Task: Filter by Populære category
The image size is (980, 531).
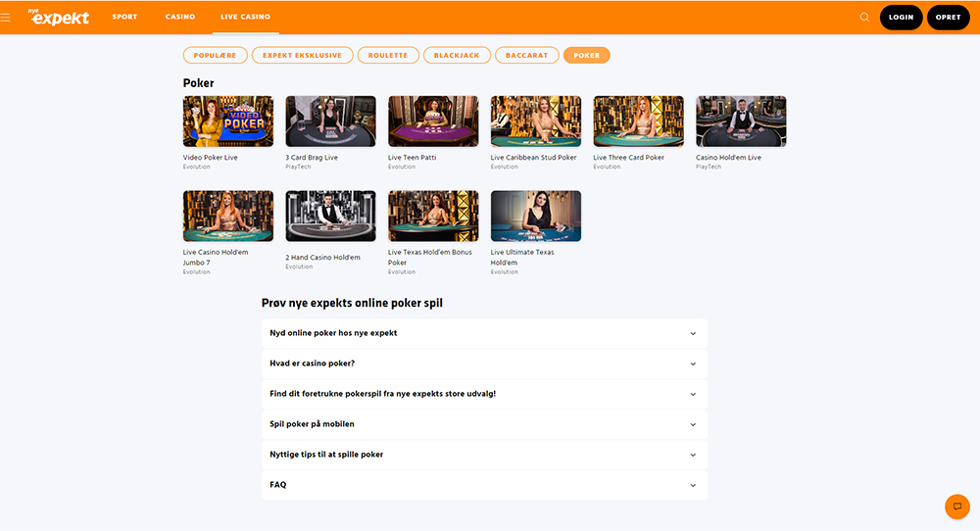Action: tap(215, 55)
